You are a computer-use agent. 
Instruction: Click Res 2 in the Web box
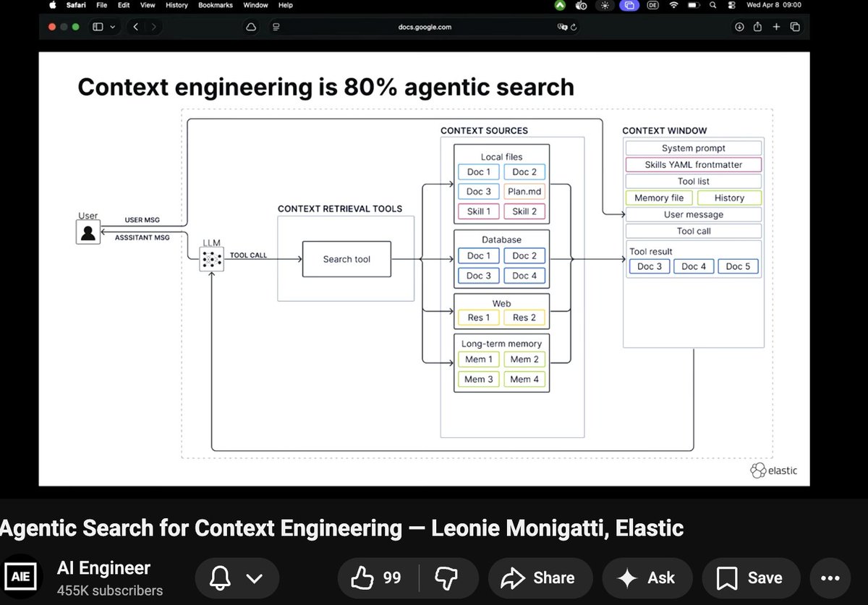pos(524,317)
